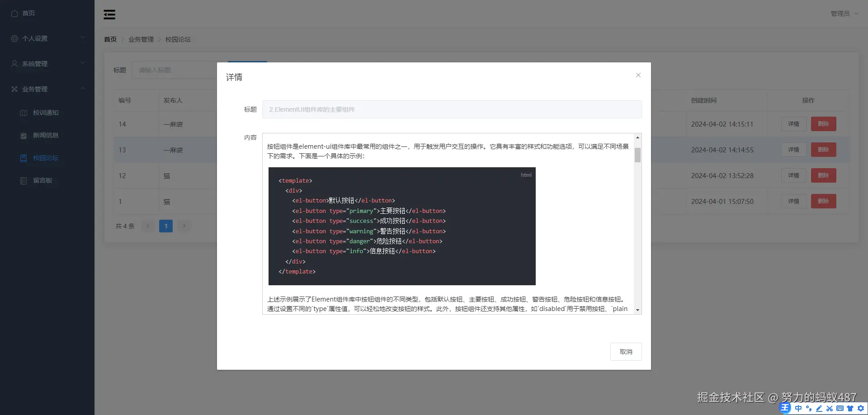Click the 新闻信息 clipboard icon
The image size is (868, 415).
24,135
